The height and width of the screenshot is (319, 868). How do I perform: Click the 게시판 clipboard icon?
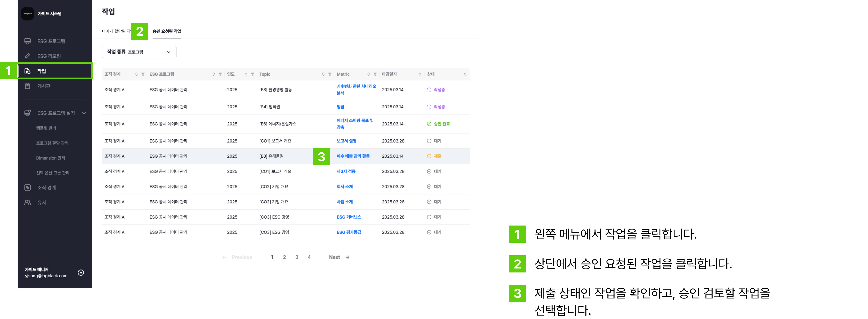coord(28,86)
